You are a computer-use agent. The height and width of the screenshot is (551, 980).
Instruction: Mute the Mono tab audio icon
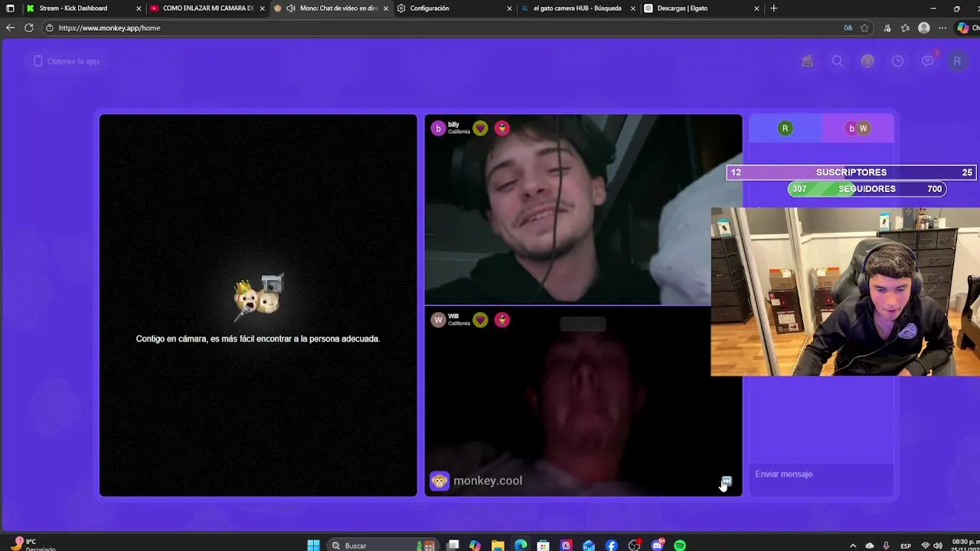coord(291,8)
